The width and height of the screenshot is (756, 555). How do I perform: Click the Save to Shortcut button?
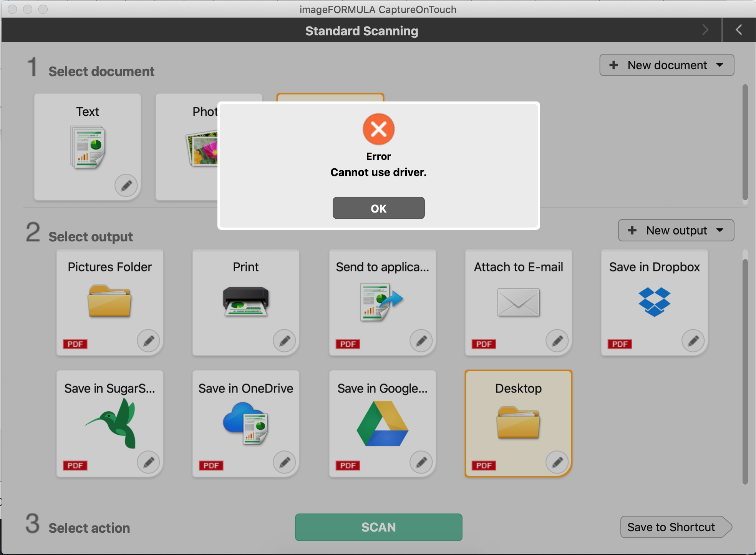point(672,527)
